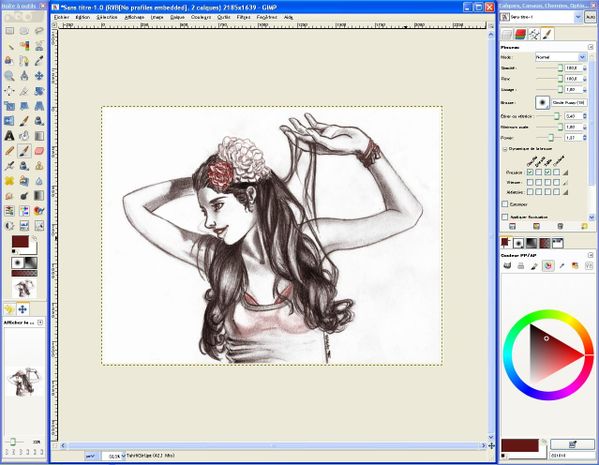599x465 pixels.
Task: Enable the Estomper checkbox
Action: 505,204
